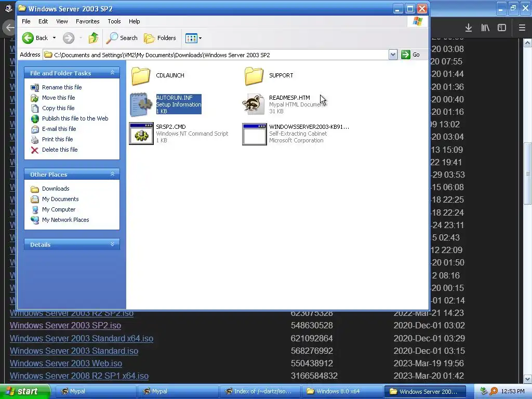Open the Tools menu
Viewport: 532px width, 399px height.
(x=114, y=21)
